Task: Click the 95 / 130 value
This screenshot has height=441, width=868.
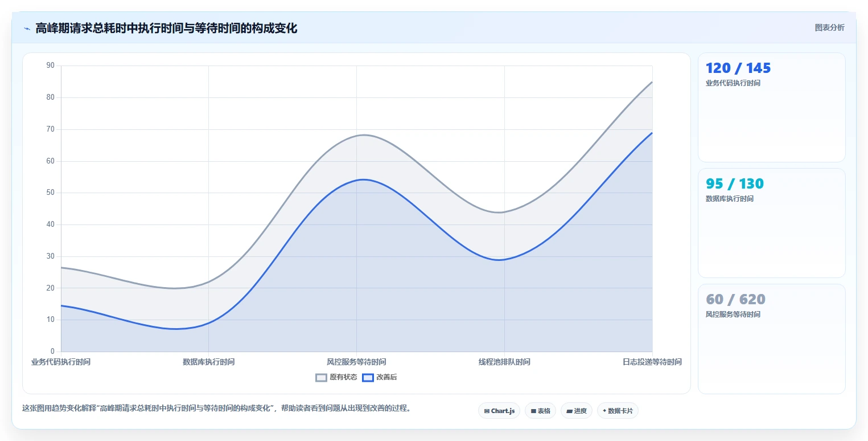Action: [x=735, y=184]
